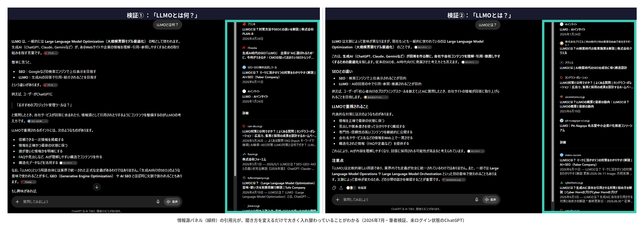Click the ブランB citation chip after 組みを指す言葉です

click(51, 53)
